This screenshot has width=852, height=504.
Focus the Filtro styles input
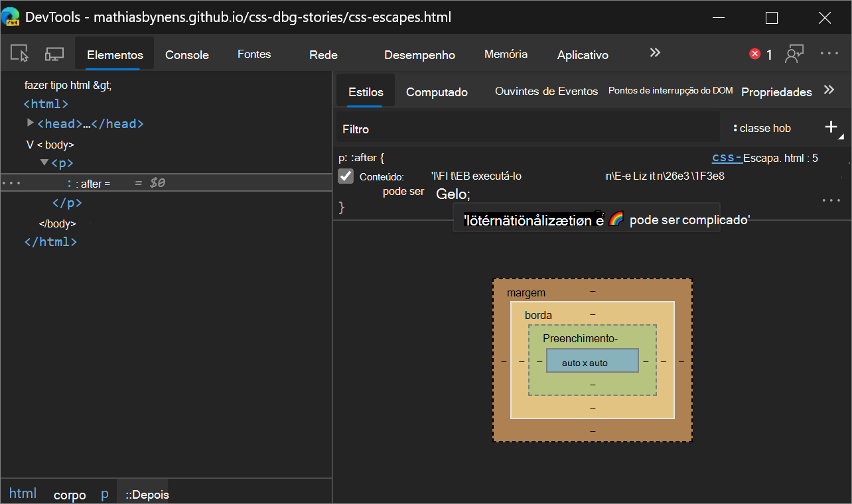[528, 129]
